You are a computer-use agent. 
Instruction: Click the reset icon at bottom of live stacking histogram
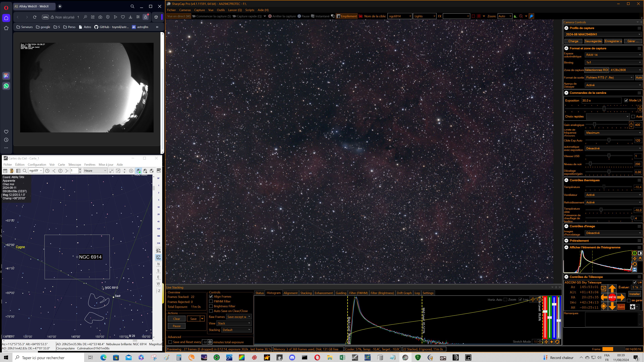[x=557, y=342]
